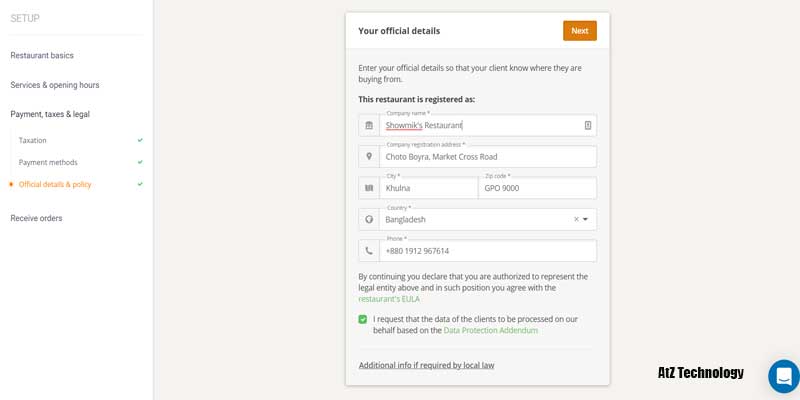This screenshot has width=800, height=400.
Task: Clear the Bangladesh country selection
Action: pyautogui.click(x=576, y=219)
